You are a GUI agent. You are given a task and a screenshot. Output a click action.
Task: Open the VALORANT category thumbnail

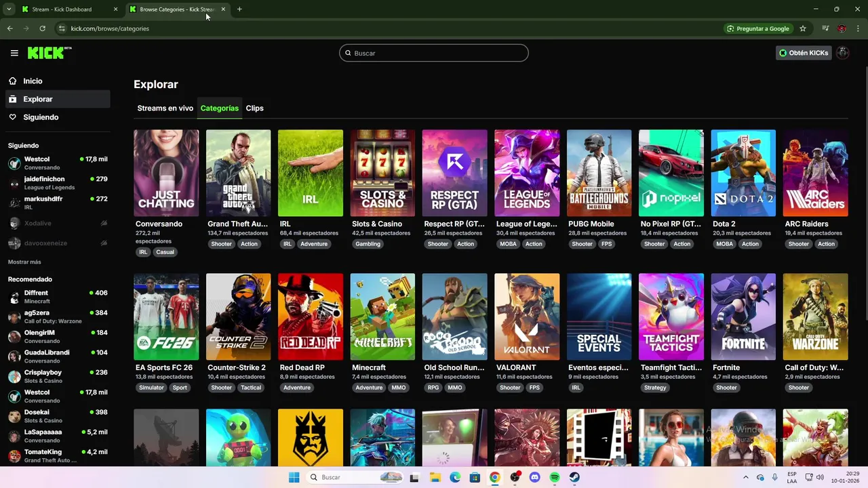[x=527, y=317]
